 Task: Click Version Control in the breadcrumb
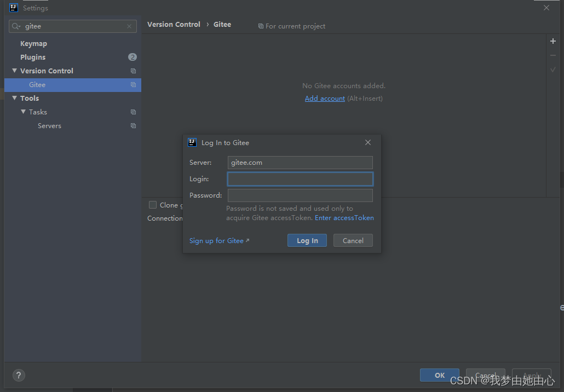(174, 25)
